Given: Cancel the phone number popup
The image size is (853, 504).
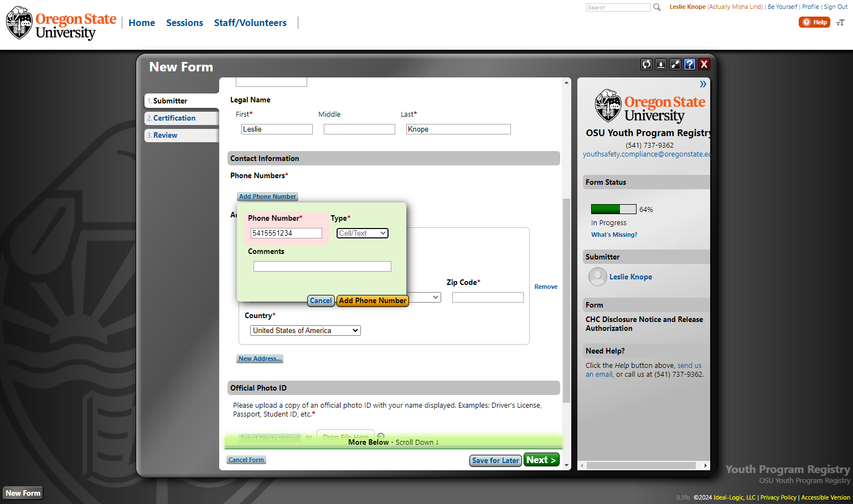Looking at the screenshot, I should 321,300.
